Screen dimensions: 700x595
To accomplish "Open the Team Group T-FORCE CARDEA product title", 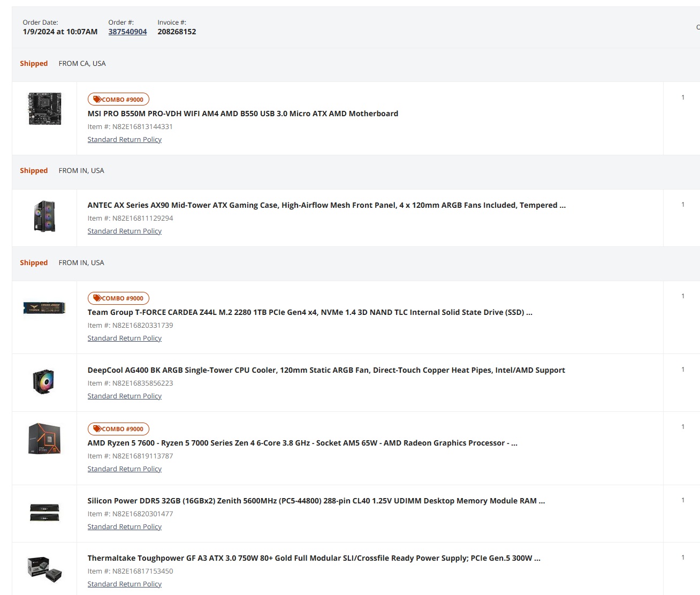I will click(x=309, y=312).
